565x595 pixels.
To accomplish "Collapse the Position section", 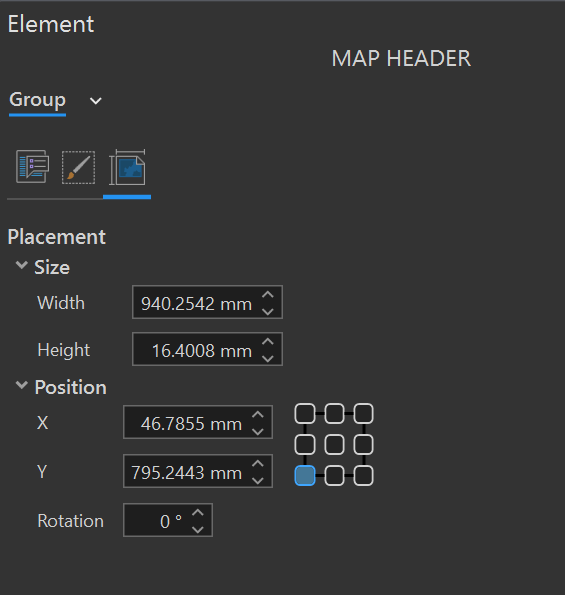I will [x=22, y=385].
